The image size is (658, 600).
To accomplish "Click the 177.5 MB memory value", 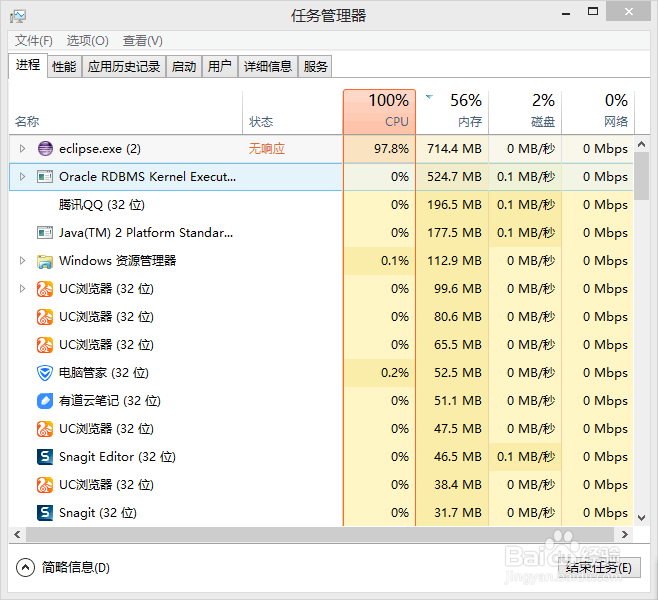I will pyautogui.click(x=454, y=232).
